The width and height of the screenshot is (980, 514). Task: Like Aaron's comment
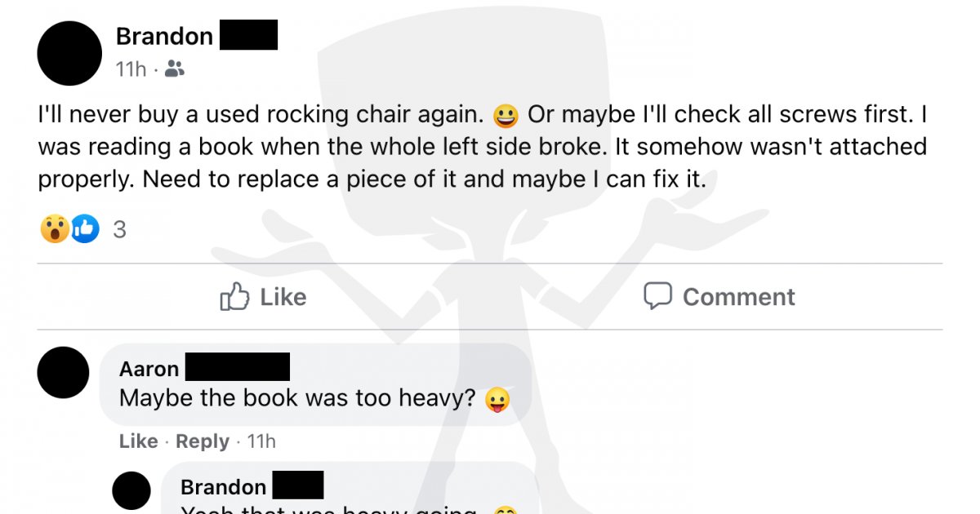tap(138, 441)
